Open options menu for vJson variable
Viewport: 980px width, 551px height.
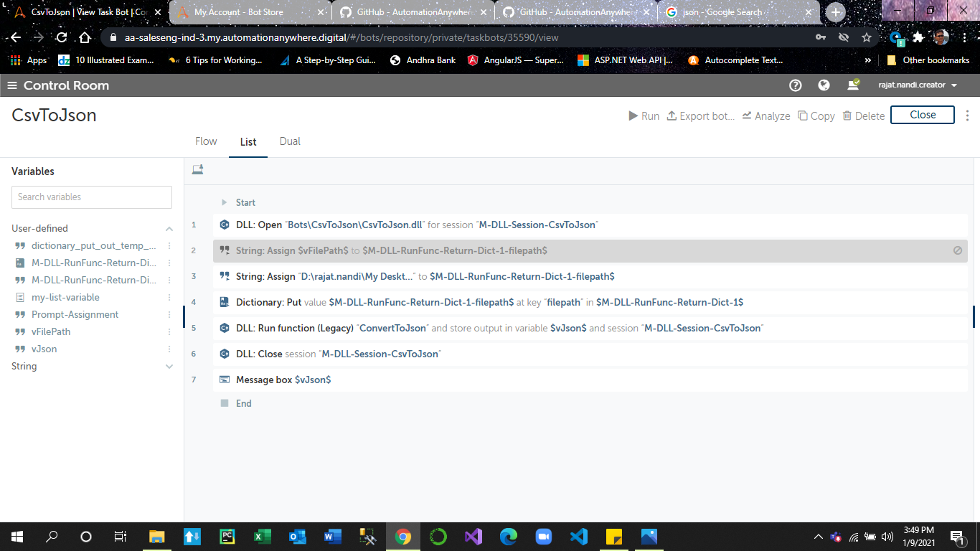coord(169,349)
